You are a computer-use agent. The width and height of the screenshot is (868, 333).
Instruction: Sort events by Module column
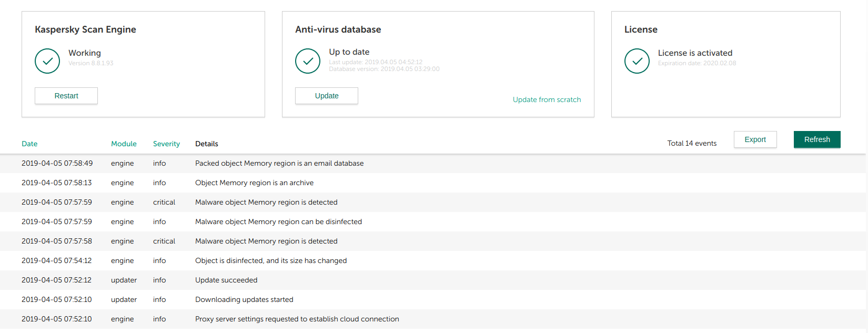coord(124,144)
